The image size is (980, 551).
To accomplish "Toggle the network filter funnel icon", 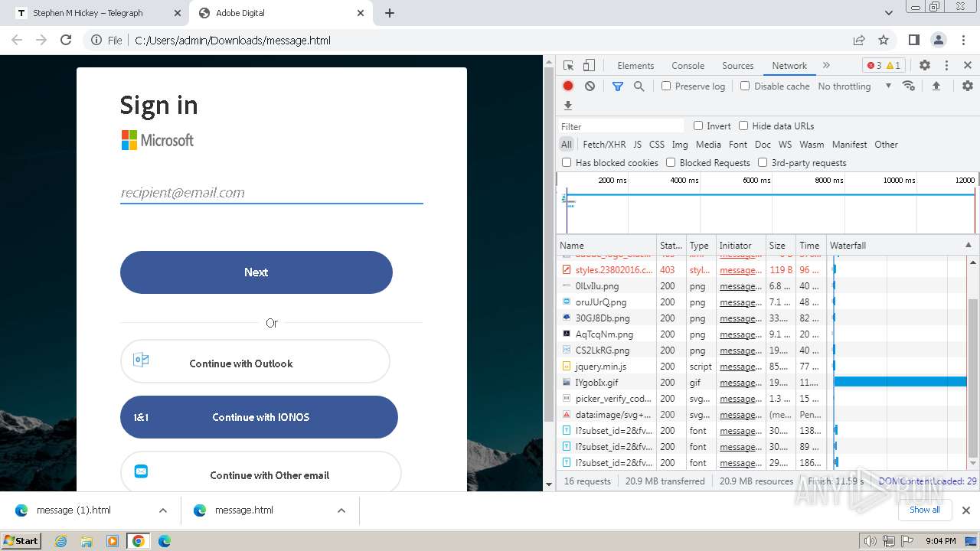I will 618,86.
